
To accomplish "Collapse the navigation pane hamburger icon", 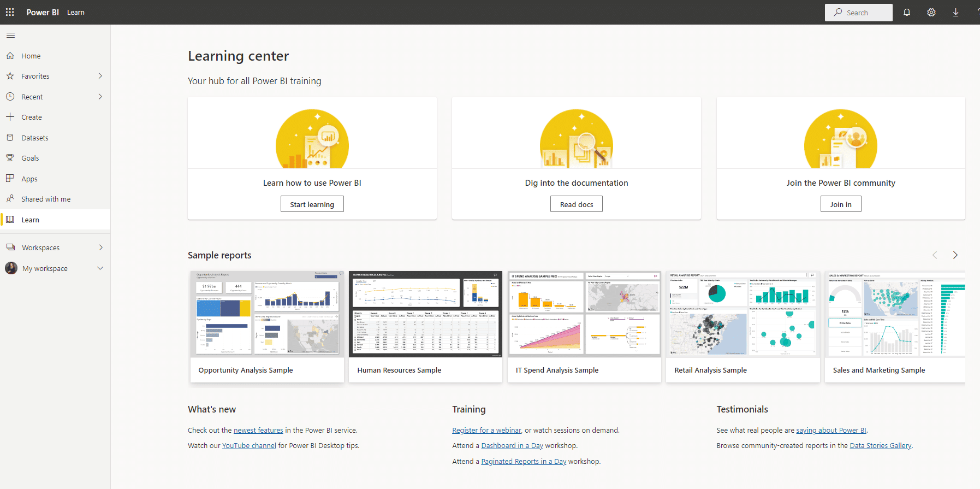I will click(x=10, y=36).
